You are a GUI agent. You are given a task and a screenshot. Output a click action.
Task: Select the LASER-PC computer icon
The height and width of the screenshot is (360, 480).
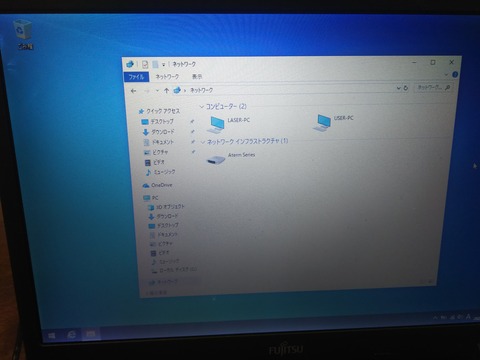(215, 125)
